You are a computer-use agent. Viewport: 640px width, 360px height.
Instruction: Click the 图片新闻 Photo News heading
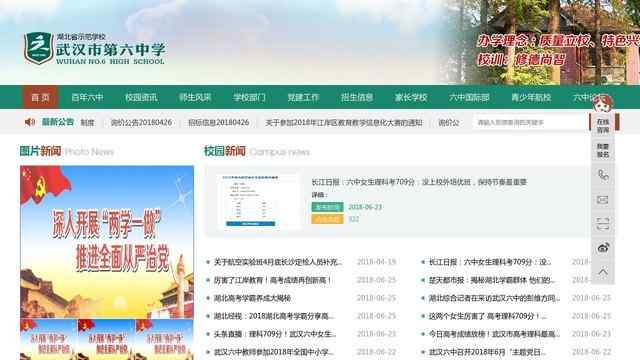point(67,151)
